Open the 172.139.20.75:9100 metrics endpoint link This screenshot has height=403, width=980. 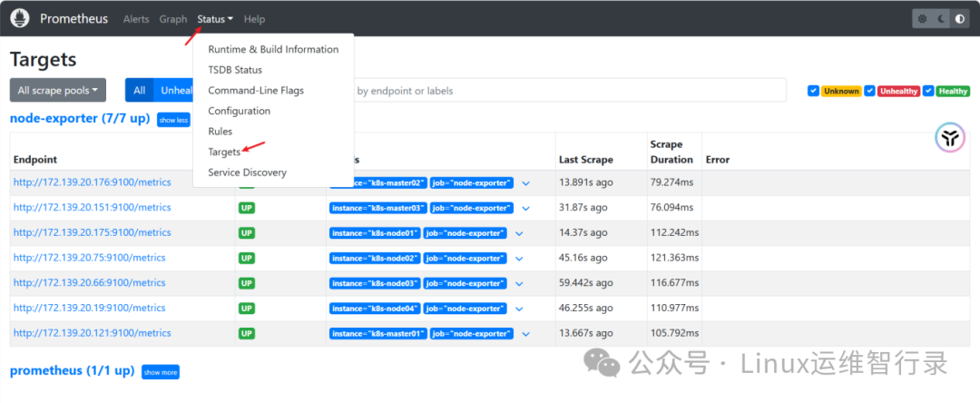[89, 258]
